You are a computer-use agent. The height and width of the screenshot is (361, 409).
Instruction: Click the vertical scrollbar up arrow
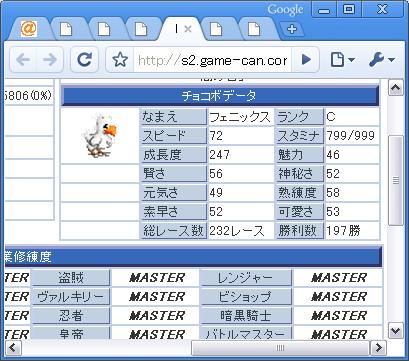coord(396,88)
